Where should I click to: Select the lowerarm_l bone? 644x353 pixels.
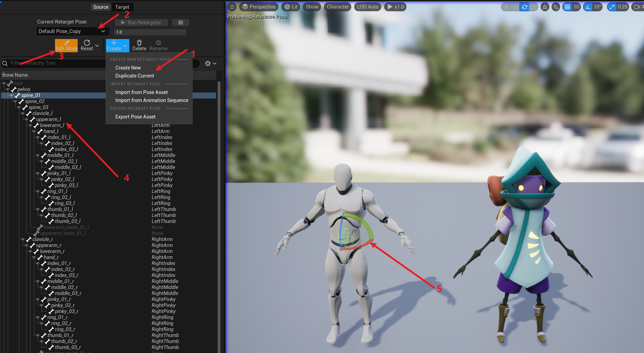click(x=52, y=125)
